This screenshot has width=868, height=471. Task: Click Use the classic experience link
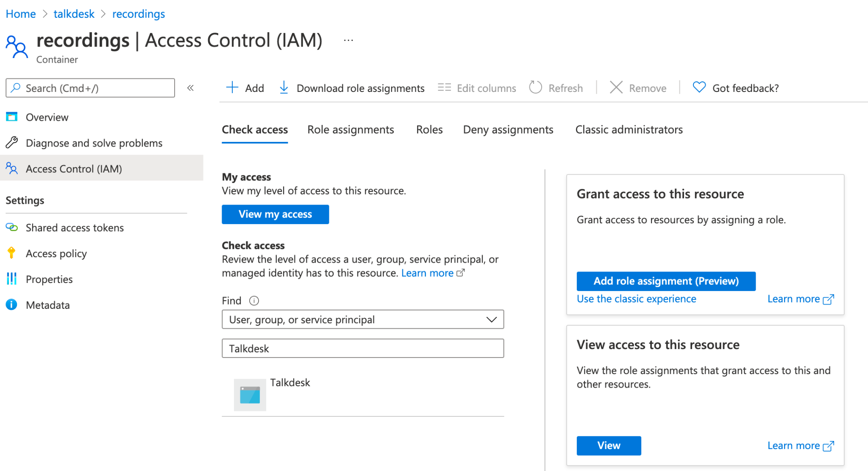click(636, 299)
